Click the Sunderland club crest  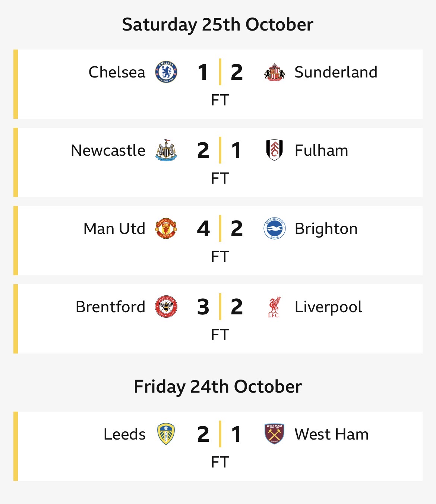tap(274, 72)
